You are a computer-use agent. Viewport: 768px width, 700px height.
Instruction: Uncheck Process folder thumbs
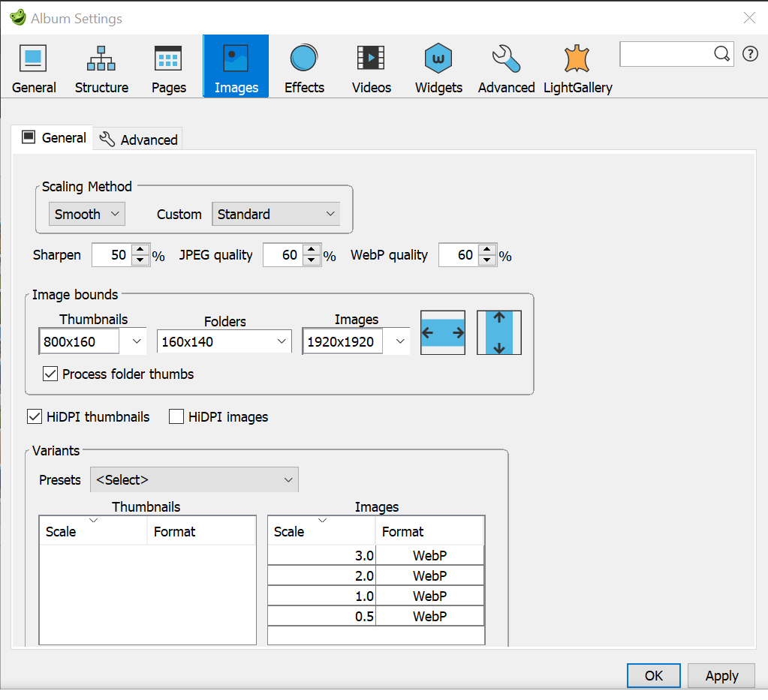click(x=50, y=374)
